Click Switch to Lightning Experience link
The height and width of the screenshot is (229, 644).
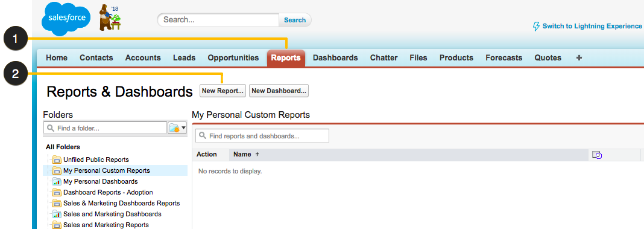point(592,26)
